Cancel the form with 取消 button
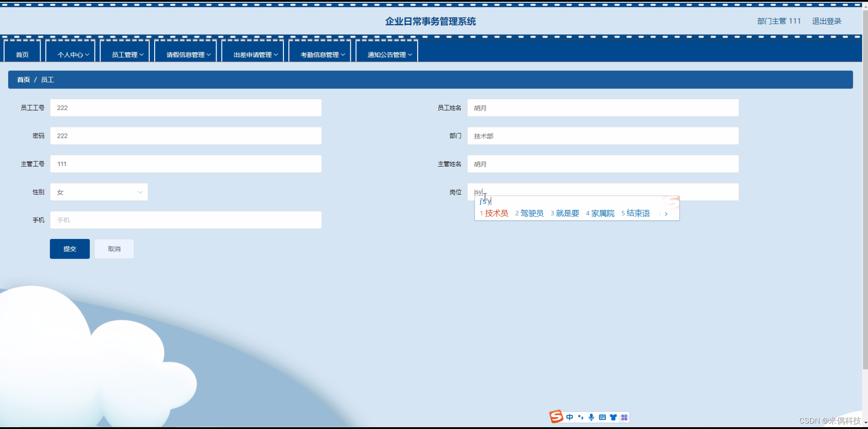The height and width of the screenshot is (429, 868). tap(114, 249)
